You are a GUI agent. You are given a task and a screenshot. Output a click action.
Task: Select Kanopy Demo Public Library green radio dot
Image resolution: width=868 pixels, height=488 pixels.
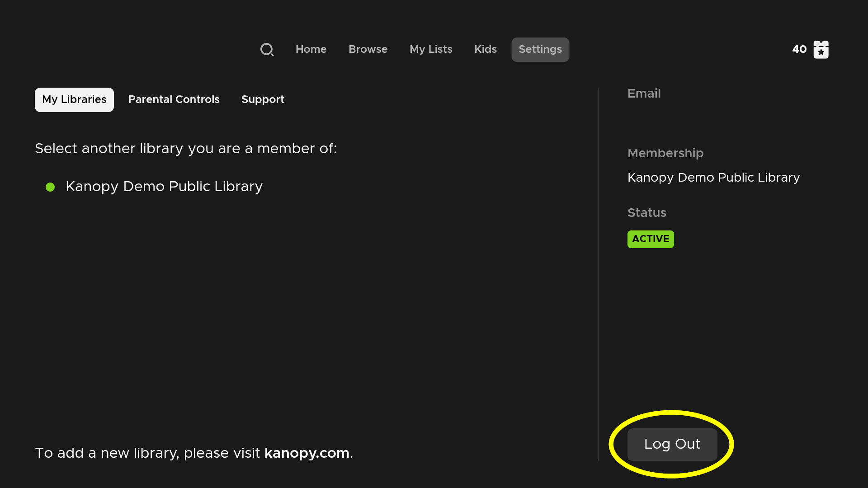click(x=50, y=187)
